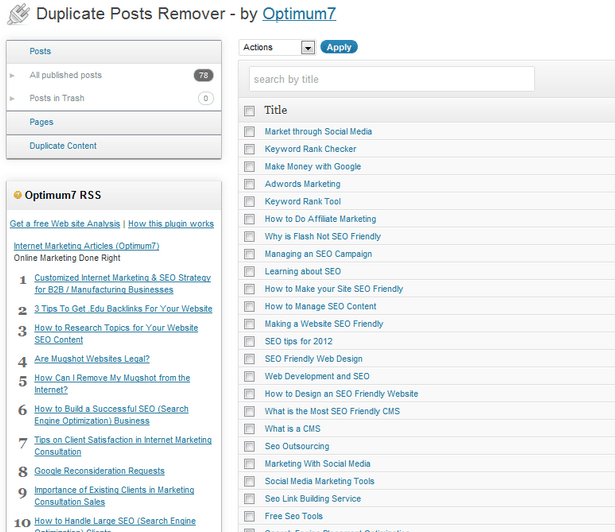The height and width of the screenshot is (532, 615).
Task: Select All published posts filter
Action: 66,75
